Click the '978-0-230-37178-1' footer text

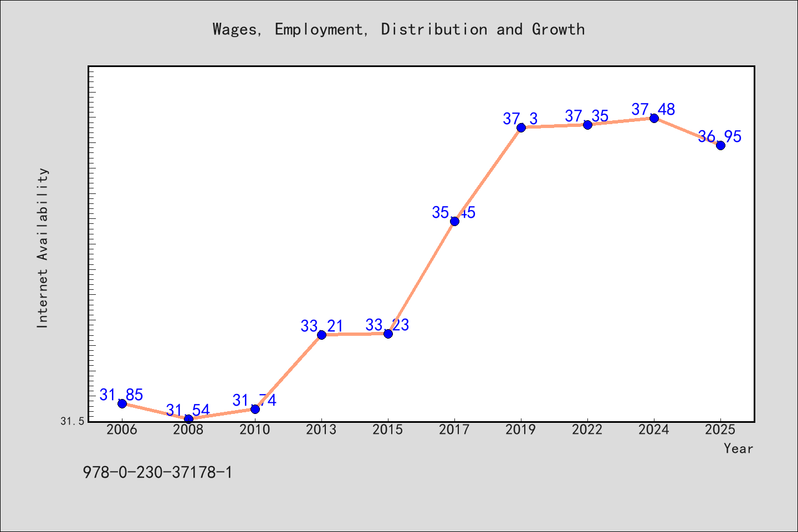[157, 473]
